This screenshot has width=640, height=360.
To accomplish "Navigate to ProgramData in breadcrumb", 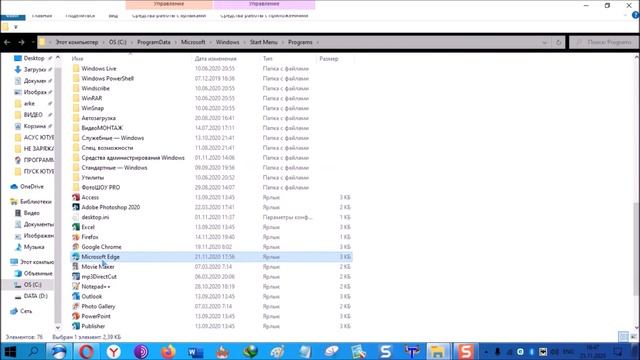I will click(154, 42).
